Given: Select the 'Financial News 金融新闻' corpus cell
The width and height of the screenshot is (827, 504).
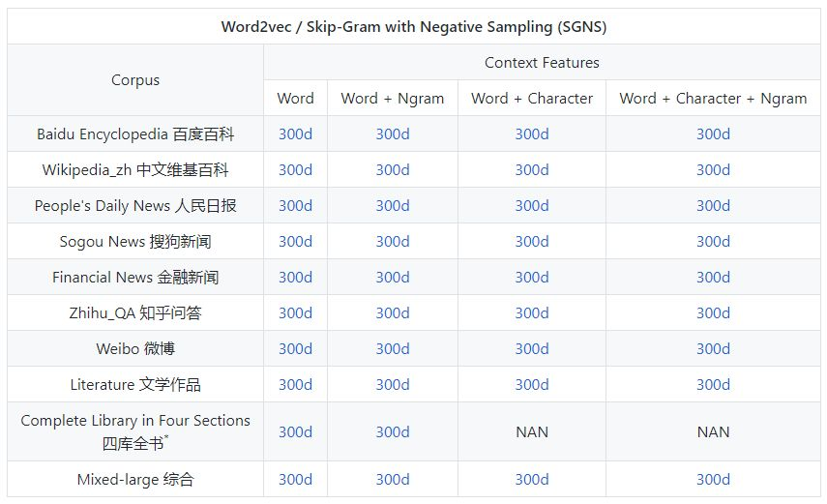Looking at the screenshot, I should (135, 278).
